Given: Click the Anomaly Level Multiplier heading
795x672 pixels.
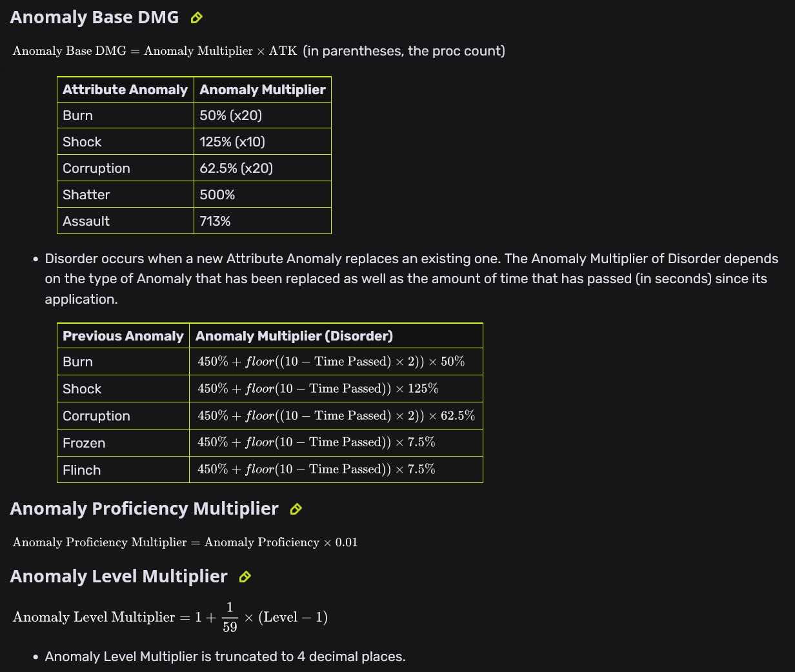Looking at the screenshot, I should click(x=119, y=577).
